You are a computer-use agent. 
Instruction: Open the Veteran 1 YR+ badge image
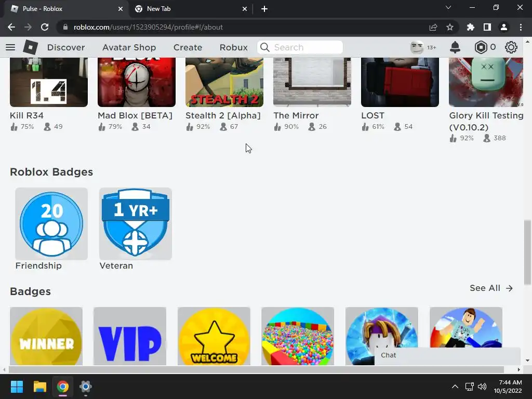136,224
